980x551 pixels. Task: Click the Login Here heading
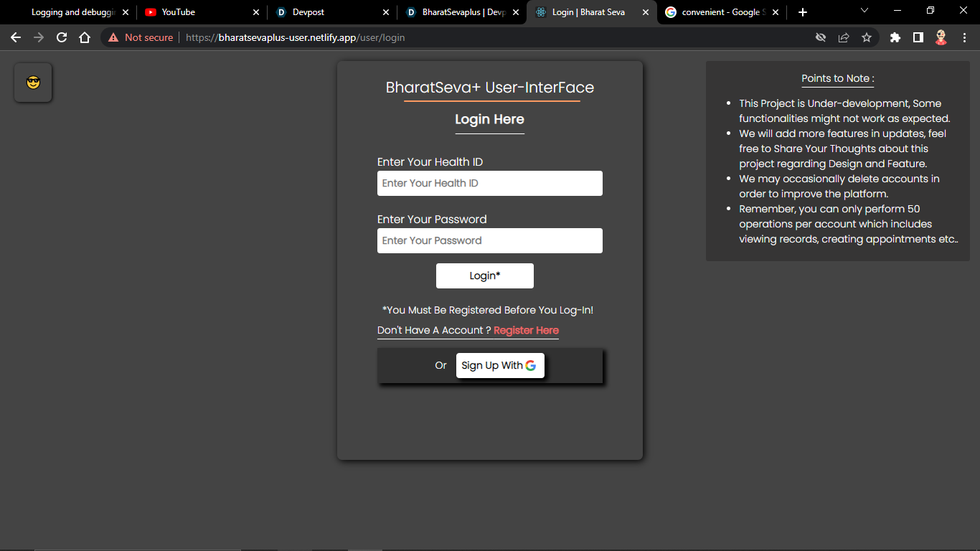[490, 119]
